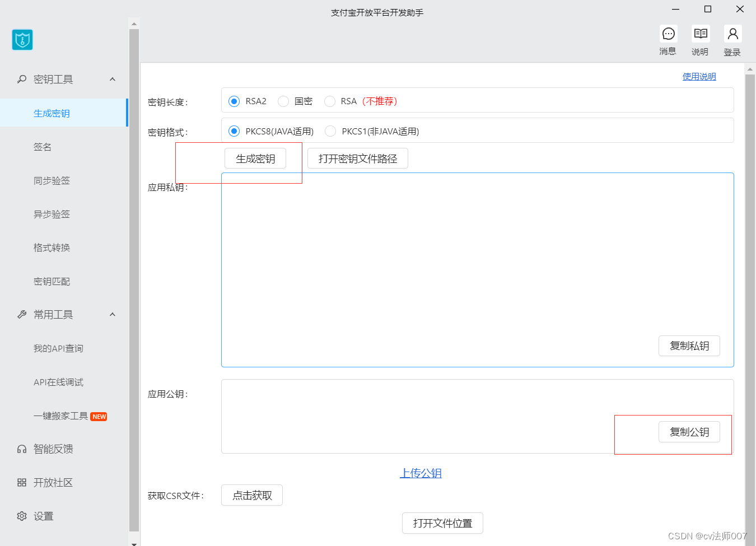The height and width of the screenshot is (546, 756).
Task: Collapse the 常用工具 section chevron
Action: coord(113,315)
